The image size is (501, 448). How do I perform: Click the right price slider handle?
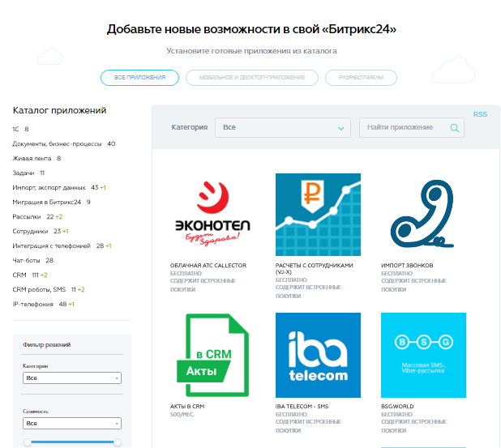click(x=118, y=442)
